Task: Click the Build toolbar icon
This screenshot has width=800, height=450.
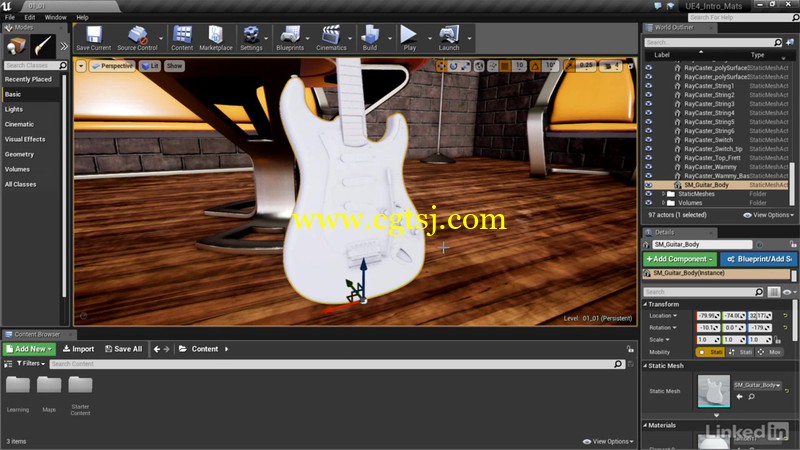Action: (x=370, y=38)
